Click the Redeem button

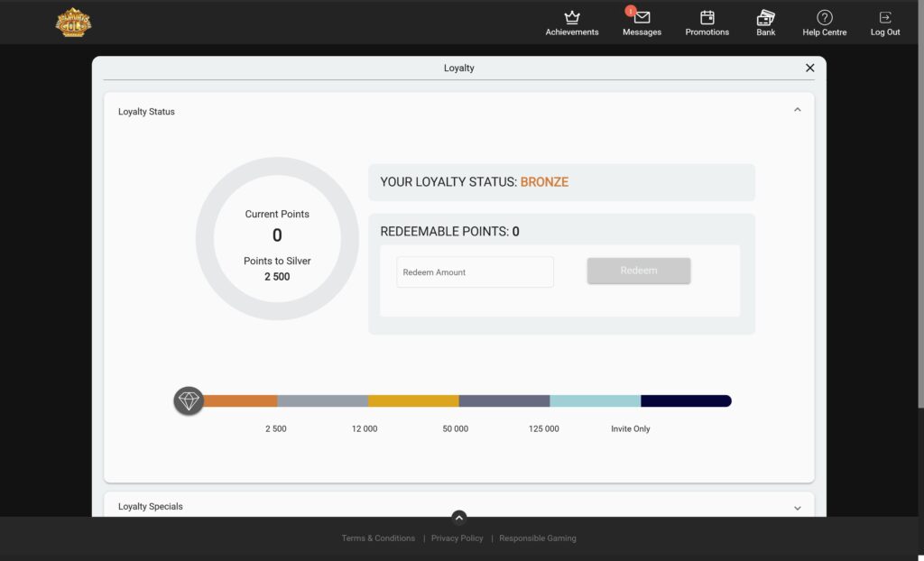click(x=639, y=271)
